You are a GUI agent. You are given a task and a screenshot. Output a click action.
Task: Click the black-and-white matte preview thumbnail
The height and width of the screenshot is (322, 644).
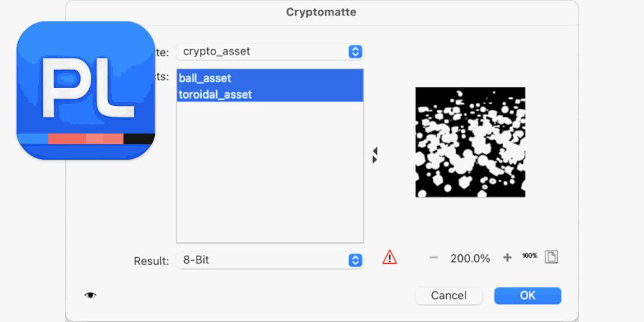point(470,142)
